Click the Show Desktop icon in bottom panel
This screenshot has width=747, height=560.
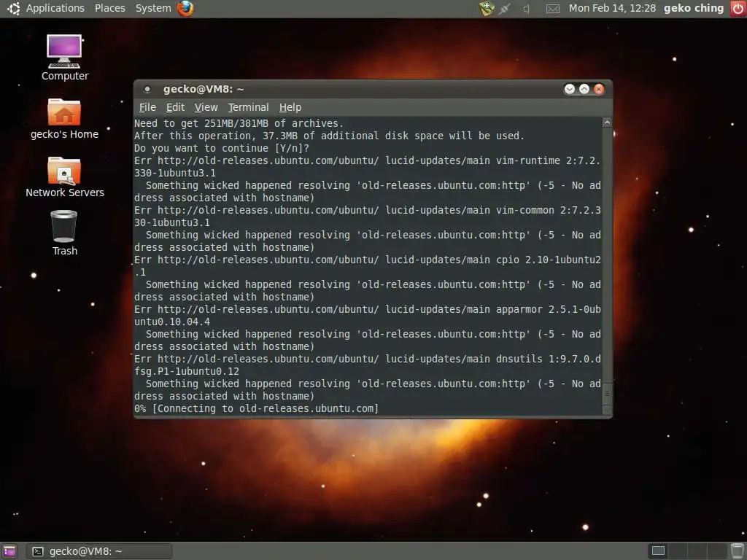(9, 551)
